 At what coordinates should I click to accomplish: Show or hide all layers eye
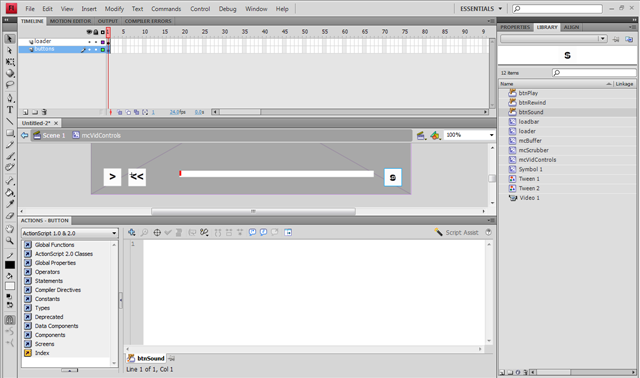pyautogui.click(x=89, y=32)
